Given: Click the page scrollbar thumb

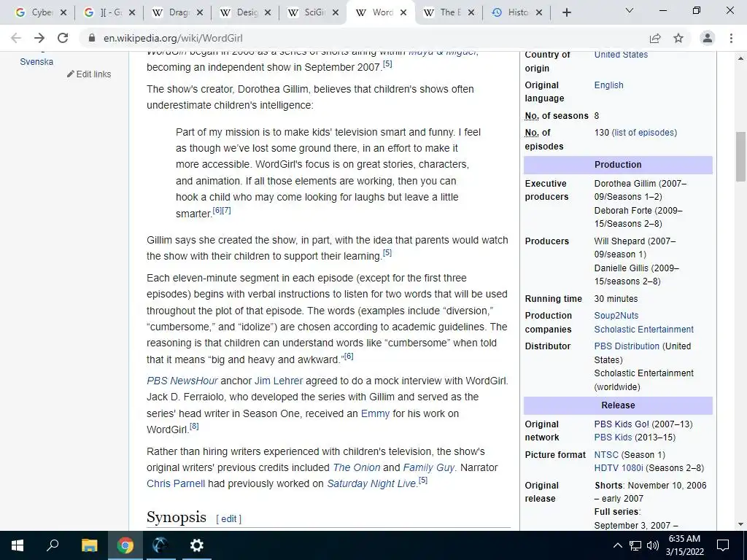Looking at the screenshot, I should [x=740, y=156].
